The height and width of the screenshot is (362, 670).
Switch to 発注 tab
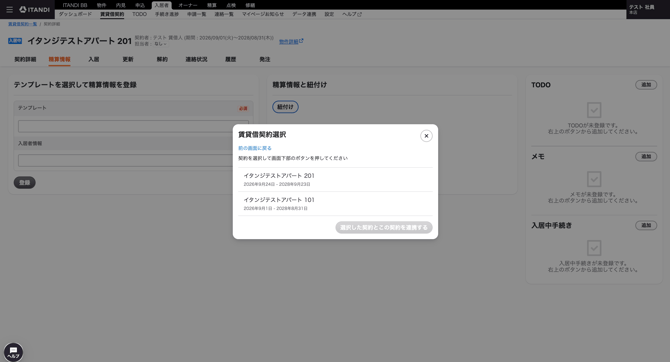pos(264,59)
